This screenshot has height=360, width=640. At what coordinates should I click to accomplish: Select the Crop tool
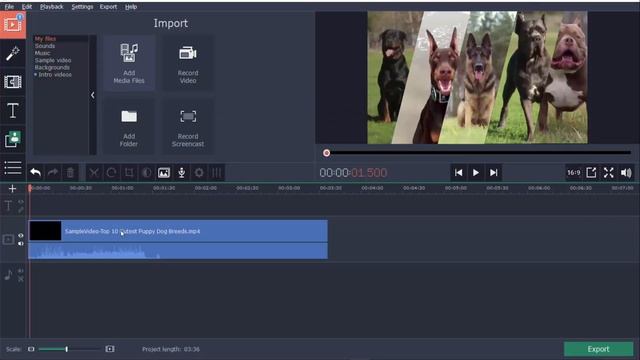(x=129, y=173)
